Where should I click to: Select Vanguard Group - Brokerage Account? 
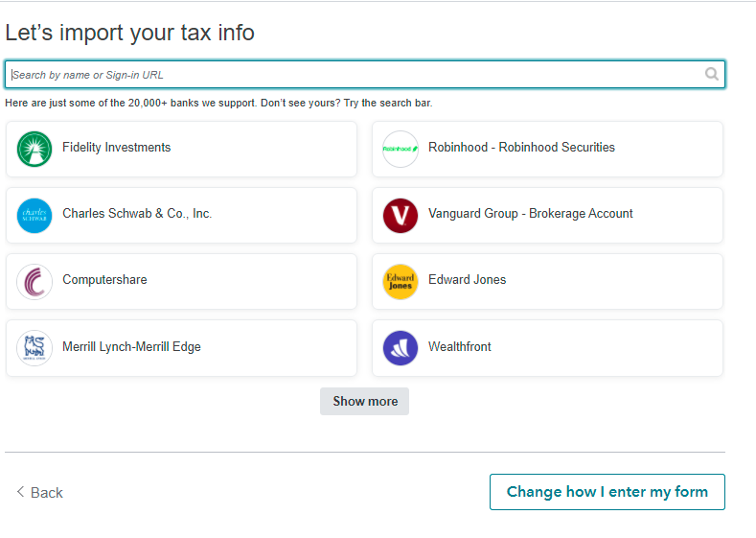[x=547, y=216]
